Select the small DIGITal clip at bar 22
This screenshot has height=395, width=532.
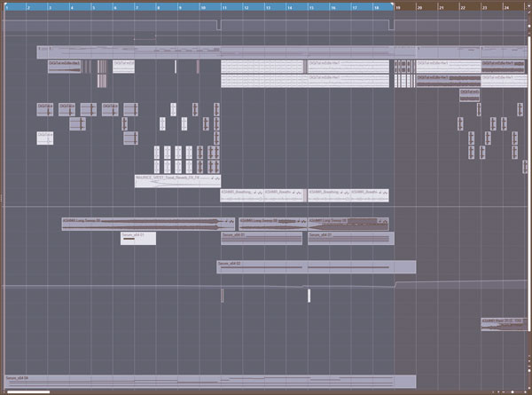point(470,96)
